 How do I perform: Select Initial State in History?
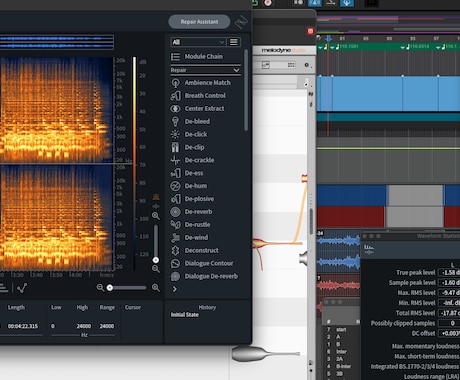(x=185, y=315)
